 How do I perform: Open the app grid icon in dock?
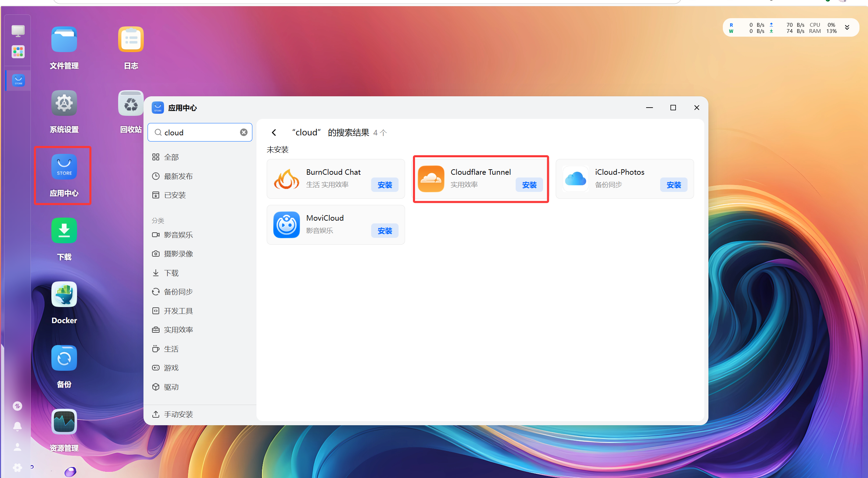tap(18, 52)
